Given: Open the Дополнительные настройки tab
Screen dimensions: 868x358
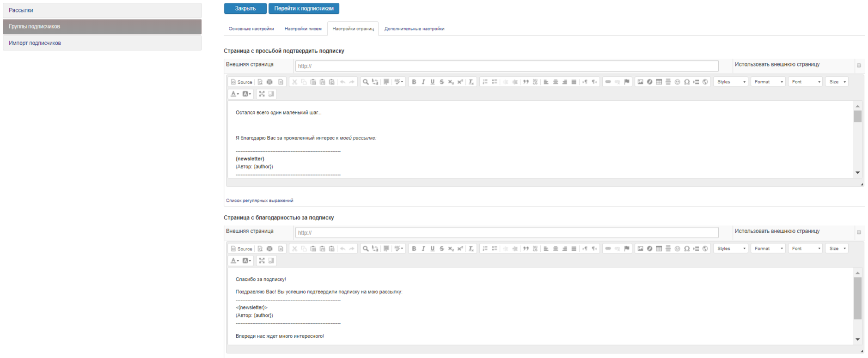Looking at the screenshot, I should [x=414, y=29].
